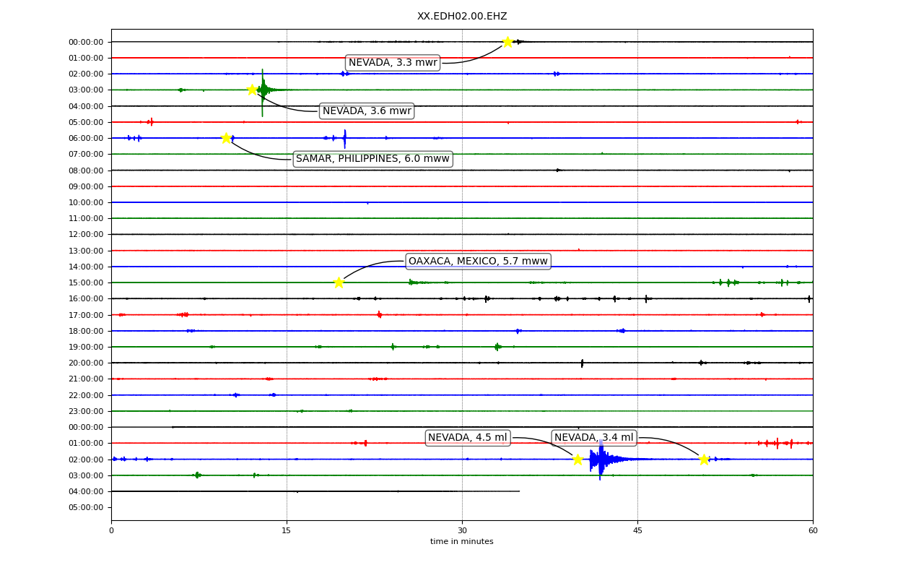The image size is (924, 578).
Task: Click the 45 tick on the time axis
Action: pyautogui.click(x=637, y=531)
